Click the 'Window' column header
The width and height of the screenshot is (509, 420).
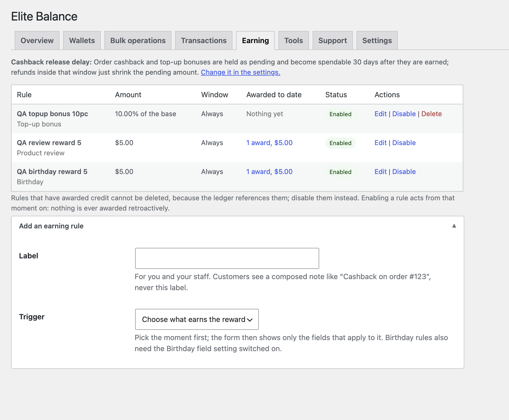coord(215,95)
